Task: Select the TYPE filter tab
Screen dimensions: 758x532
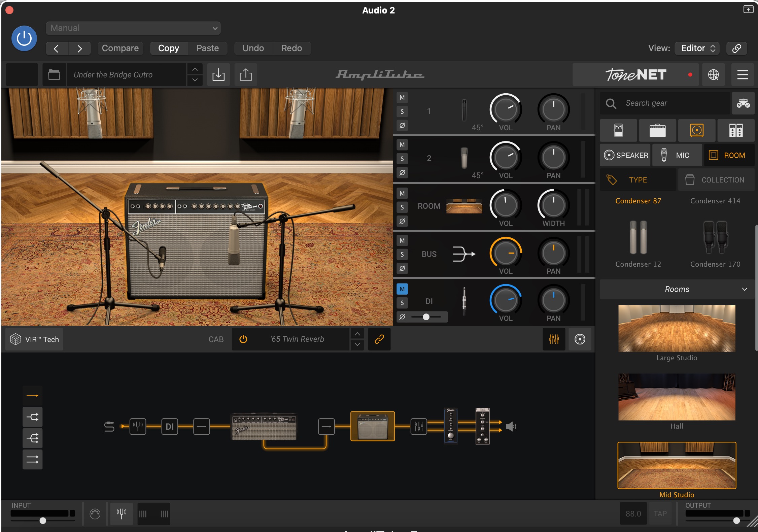Action: pyautogui.click(x=638, y=180)
